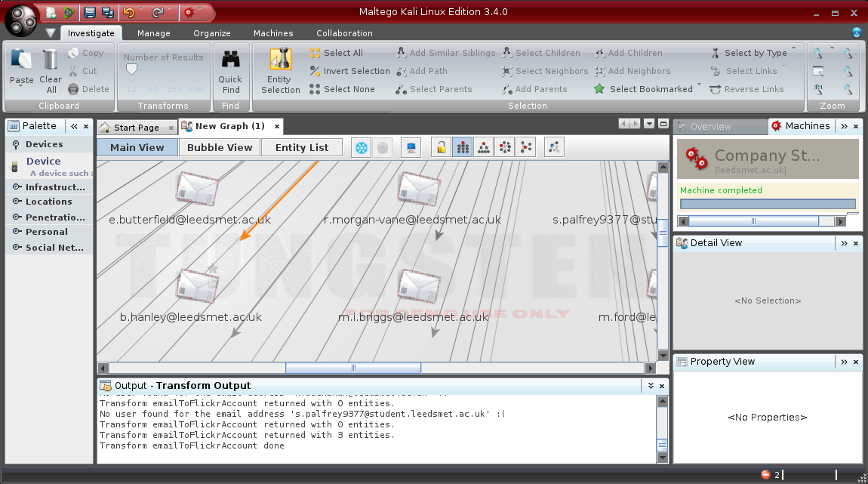Redo the last undone action
Image resolution: width=868 pixels, height=484 pixels.
[158, 12]
